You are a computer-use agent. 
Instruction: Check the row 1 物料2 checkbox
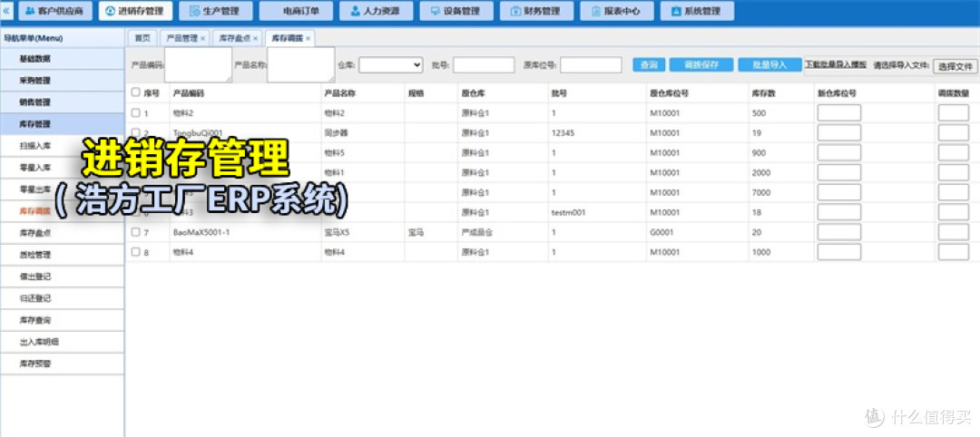(136, 113)
